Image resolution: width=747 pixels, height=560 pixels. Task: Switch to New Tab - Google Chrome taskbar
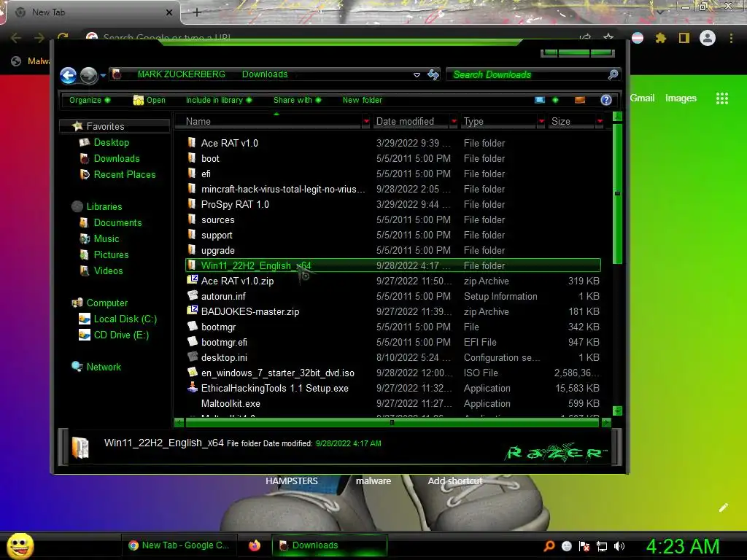[x=180, y=545]
